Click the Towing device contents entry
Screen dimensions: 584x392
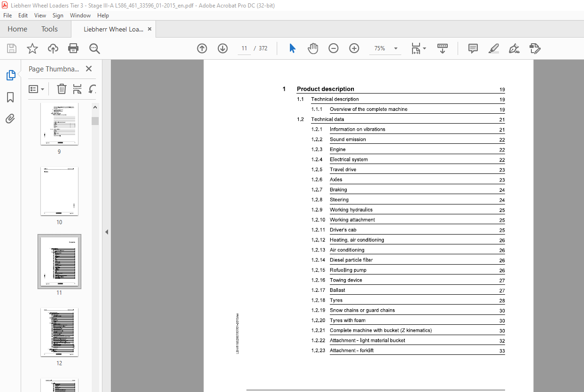346,280
